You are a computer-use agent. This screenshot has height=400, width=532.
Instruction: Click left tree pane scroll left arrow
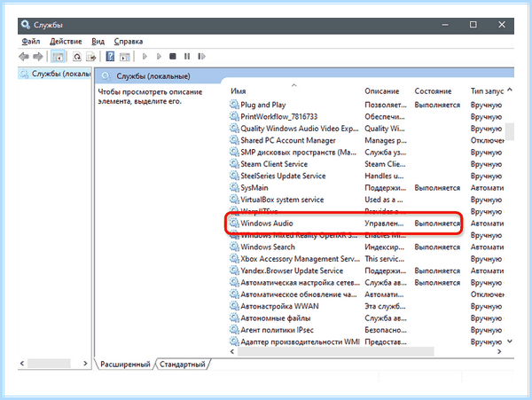pyautogui.click(x=22, y=364)
